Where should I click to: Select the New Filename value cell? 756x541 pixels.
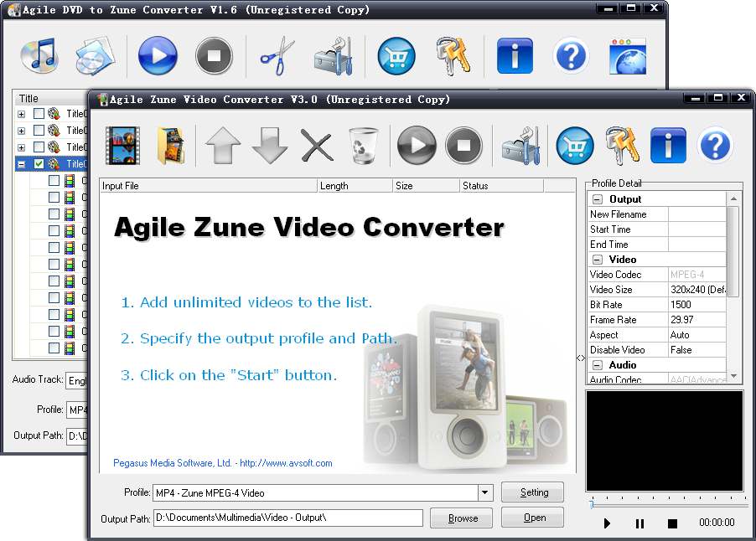tap(696, 214)
